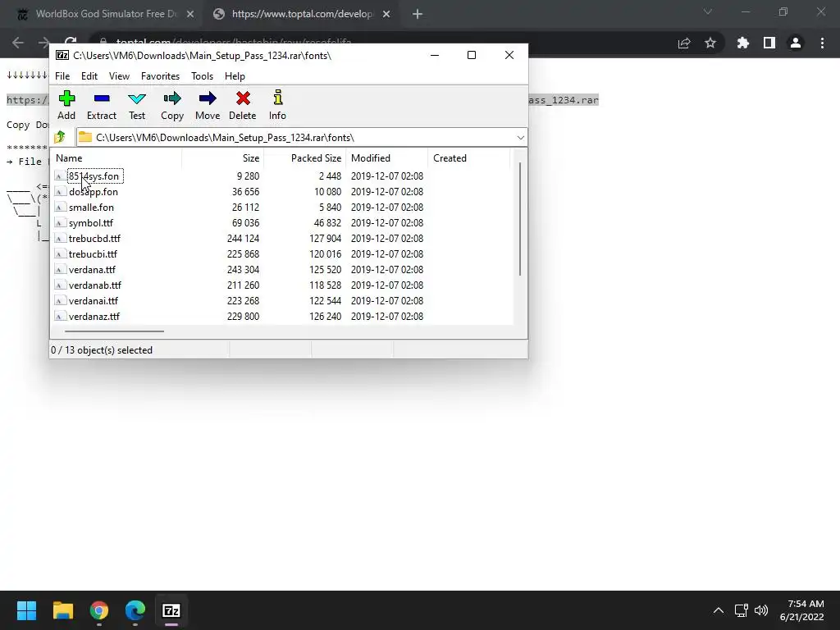The image size is (840, 630).
Task: Sort files by Size column header
Action: [222, 158]
